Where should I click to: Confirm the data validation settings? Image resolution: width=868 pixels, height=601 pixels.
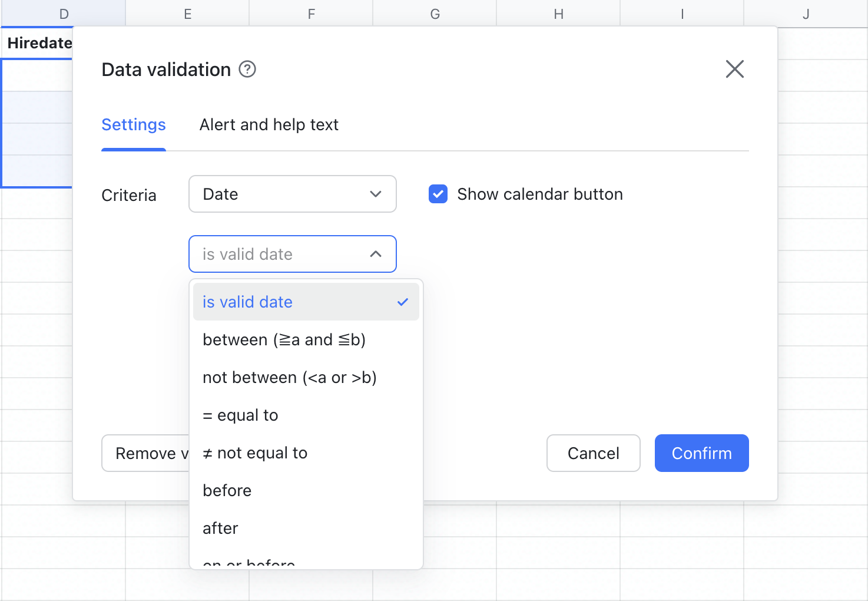701,453
